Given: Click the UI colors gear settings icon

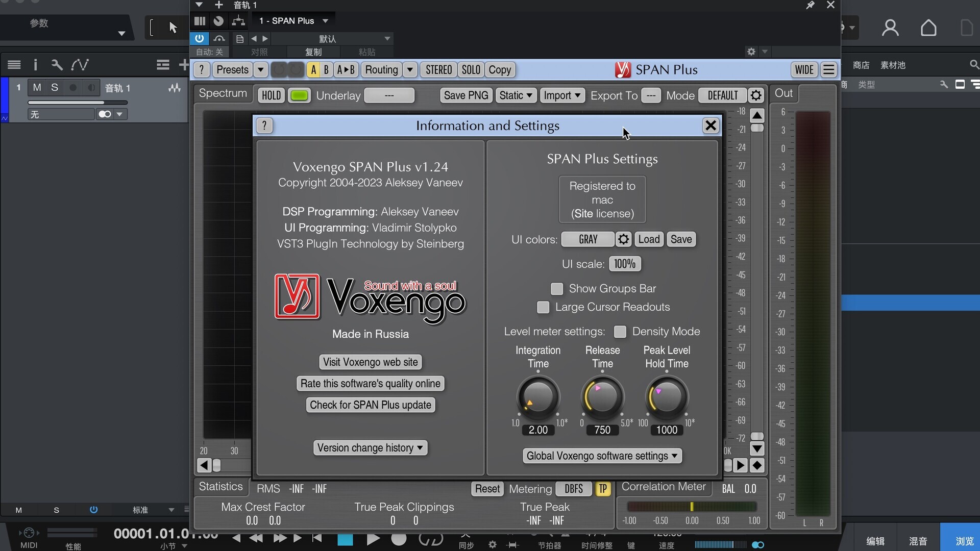Looking at the screenshot, I should pyautogui.click(x=623, y=239).
